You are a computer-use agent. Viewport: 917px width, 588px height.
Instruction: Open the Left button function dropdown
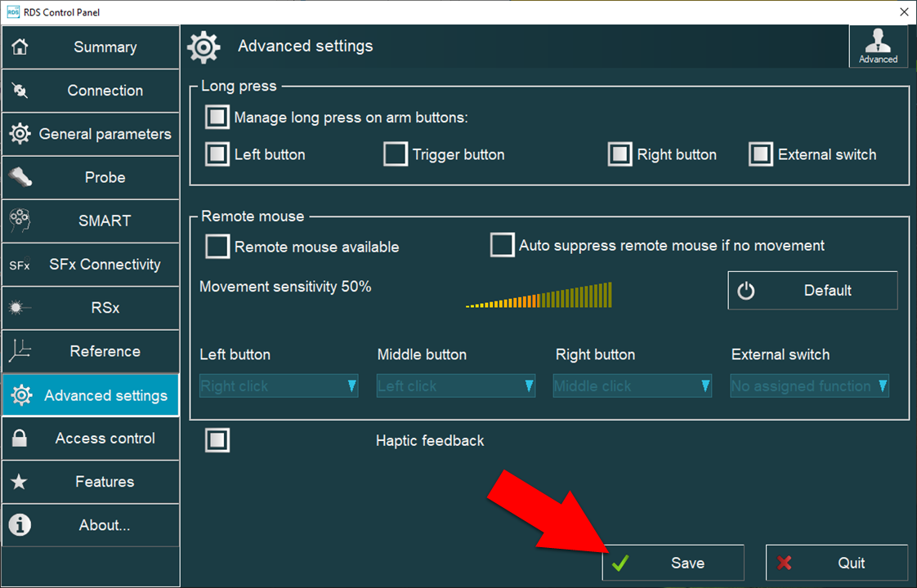pos(279,386)
